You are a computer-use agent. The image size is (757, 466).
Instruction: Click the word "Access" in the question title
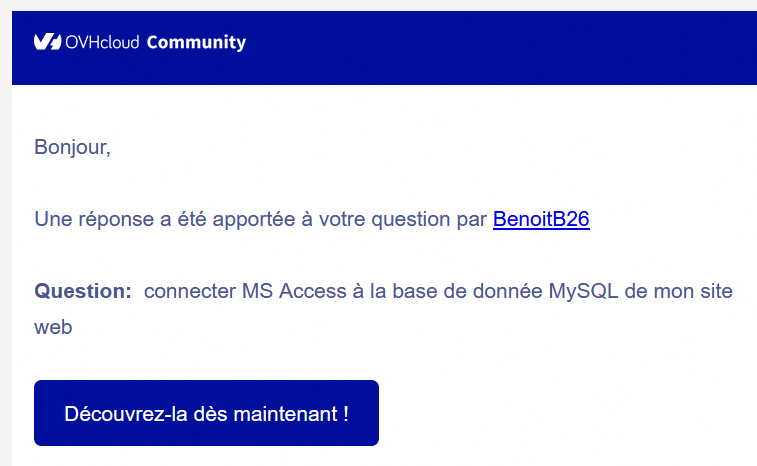click(x=299, y=292)
